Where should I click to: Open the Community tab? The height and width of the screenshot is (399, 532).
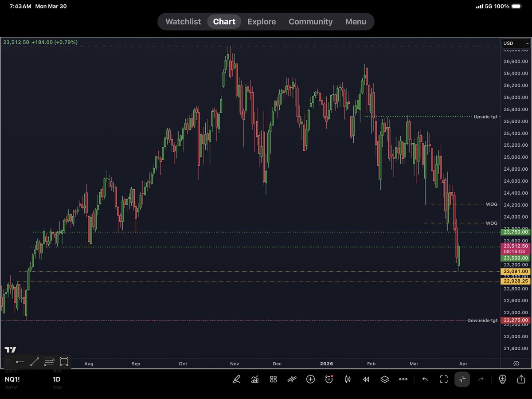pos(310,21)
